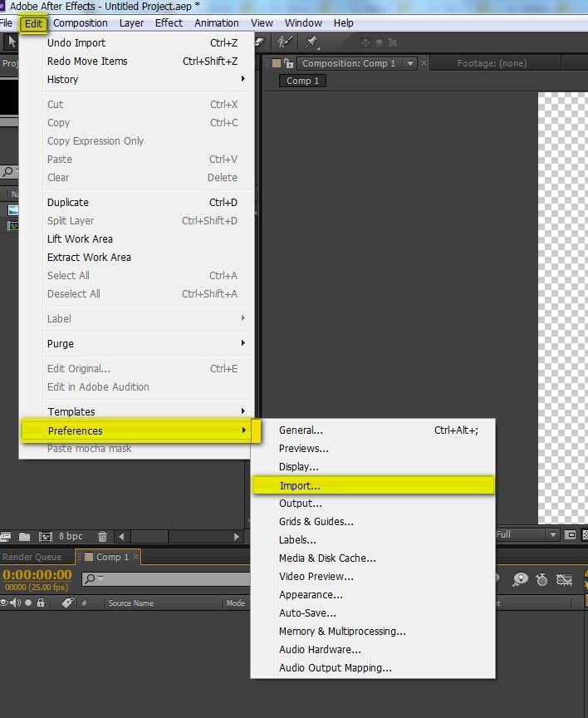Open Video Preview preferences

[373, 577]
